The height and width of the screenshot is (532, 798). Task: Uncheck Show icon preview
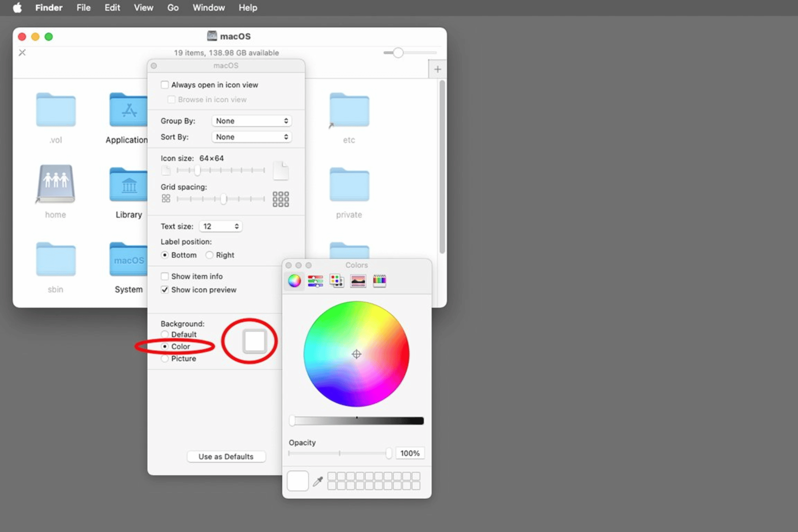pyautogui.click(x=165, y=290)
